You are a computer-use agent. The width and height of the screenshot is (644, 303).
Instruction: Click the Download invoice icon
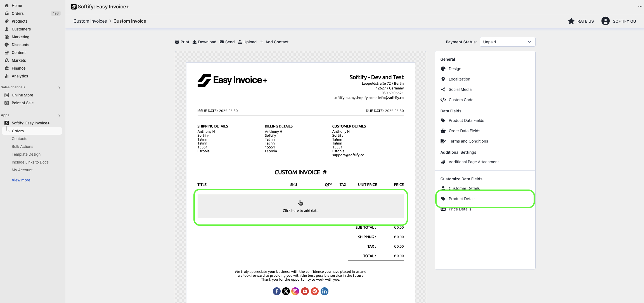click(x=195, y=42)
